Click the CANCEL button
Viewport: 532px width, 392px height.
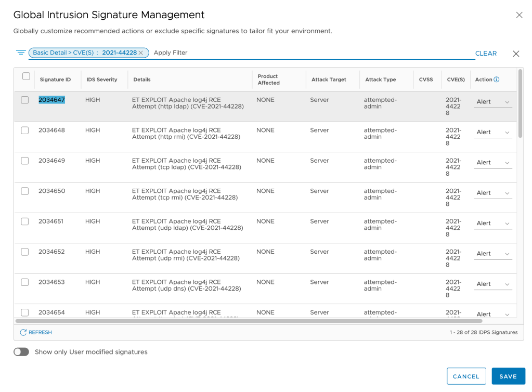[466, 376]
